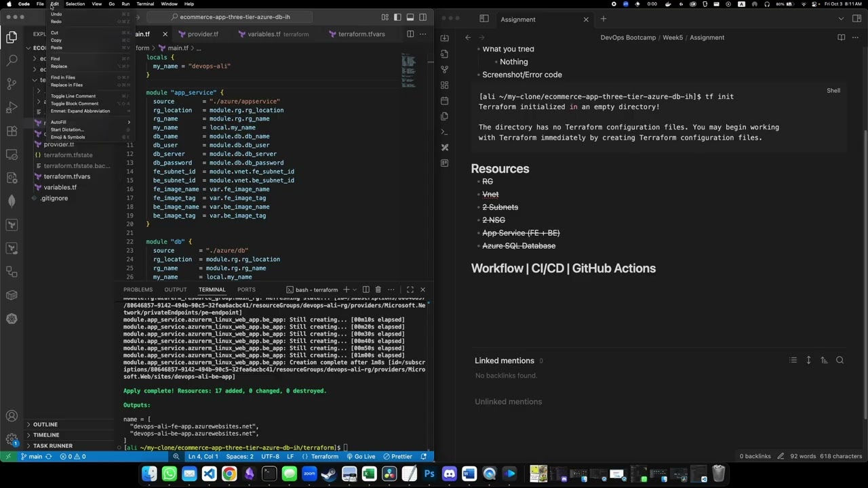Open the Accounts icon in VS Code
The image size is (868, 488).
click(12, 416)
